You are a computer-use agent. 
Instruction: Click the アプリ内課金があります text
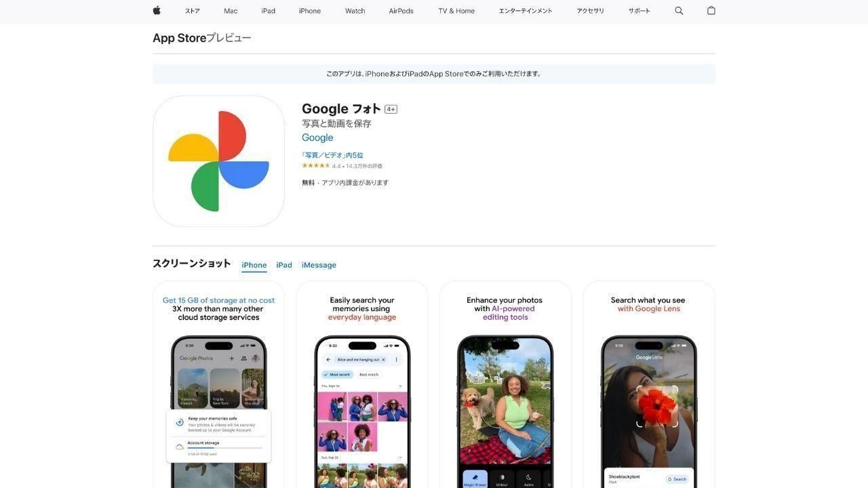pyautogui.click(x=355, y=182)
